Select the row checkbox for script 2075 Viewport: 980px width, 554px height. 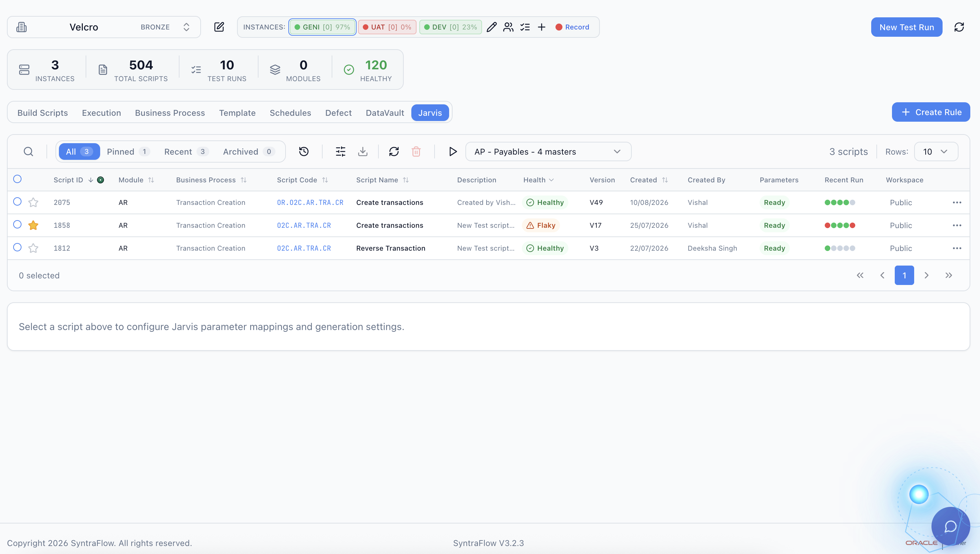tap(17, 201)
